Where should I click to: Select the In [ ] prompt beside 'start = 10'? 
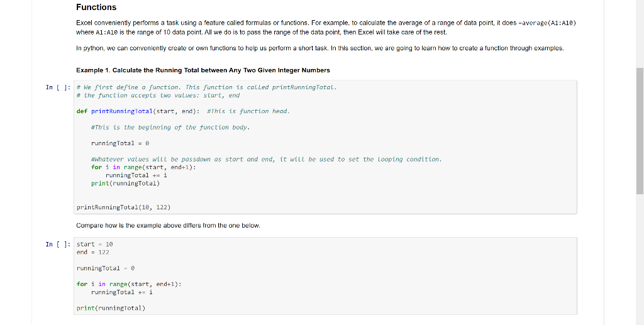(x=58, y=245)
